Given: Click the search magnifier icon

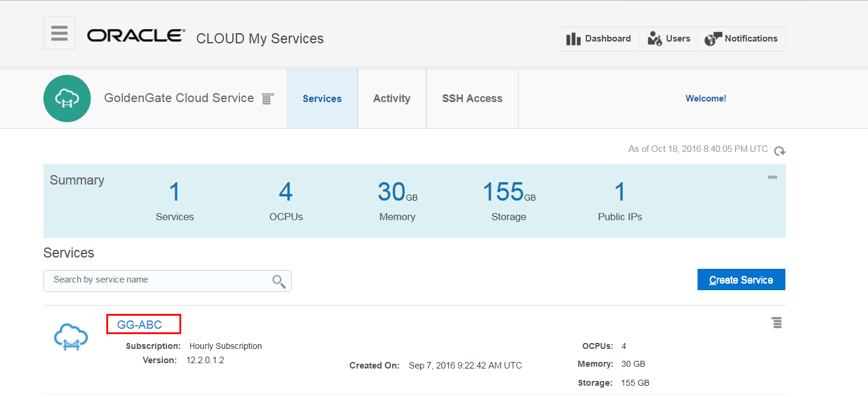Looking at the screenshot, I should click(279, 281).
